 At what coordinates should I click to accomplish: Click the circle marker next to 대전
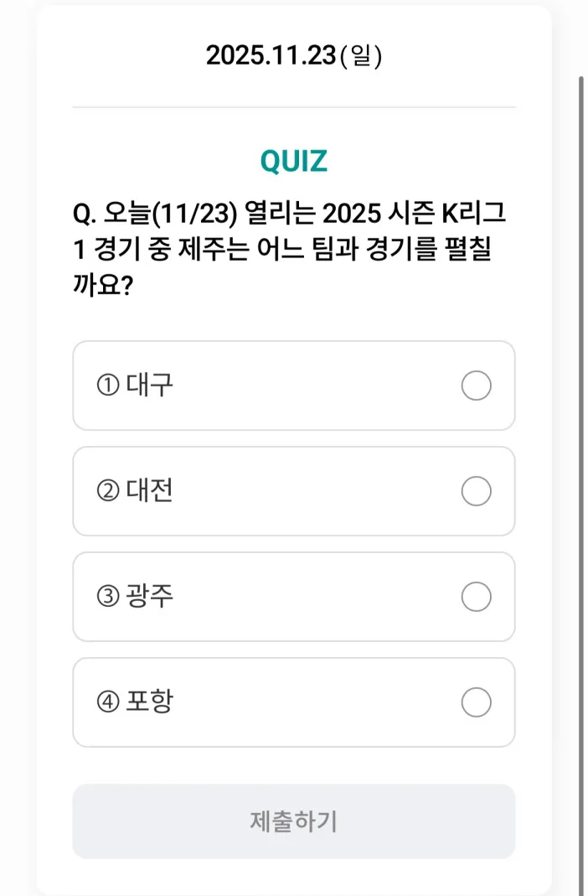pyautogui.click(x=476, y=492)
